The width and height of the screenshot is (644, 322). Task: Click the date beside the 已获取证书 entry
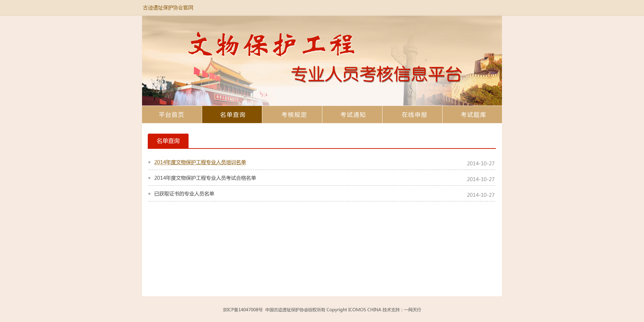480,195
